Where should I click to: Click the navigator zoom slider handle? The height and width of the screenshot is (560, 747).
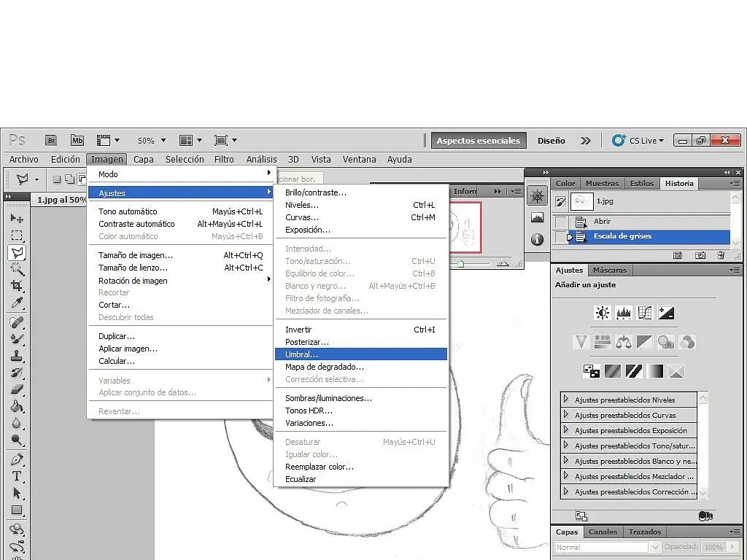point(461,263)
